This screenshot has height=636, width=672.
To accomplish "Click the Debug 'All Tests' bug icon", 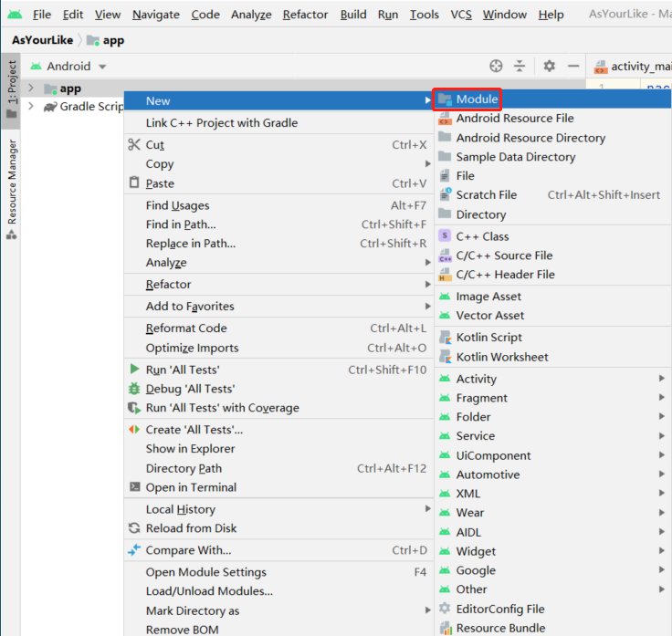I will coord(134,389).
